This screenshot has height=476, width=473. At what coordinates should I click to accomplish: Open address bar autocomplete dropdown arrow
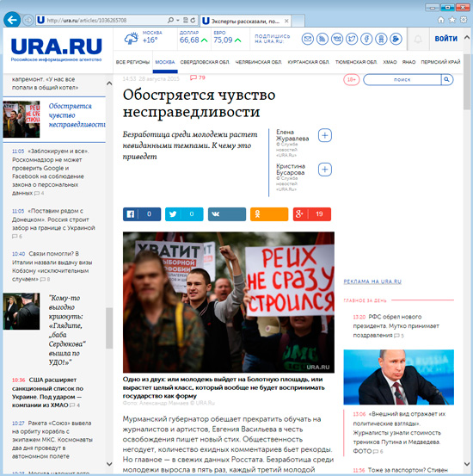(x=178, y=21)
